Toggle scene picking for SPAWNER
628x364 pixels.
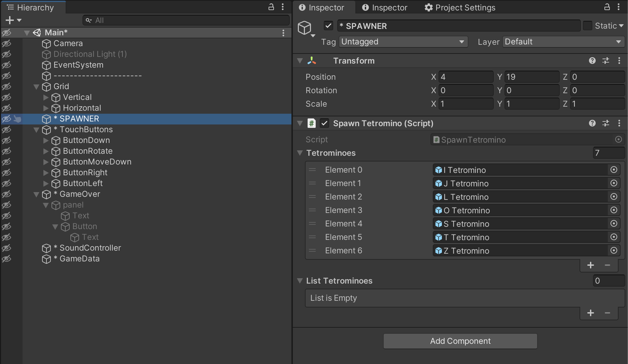pyautogui.click(x=18, y=119)
